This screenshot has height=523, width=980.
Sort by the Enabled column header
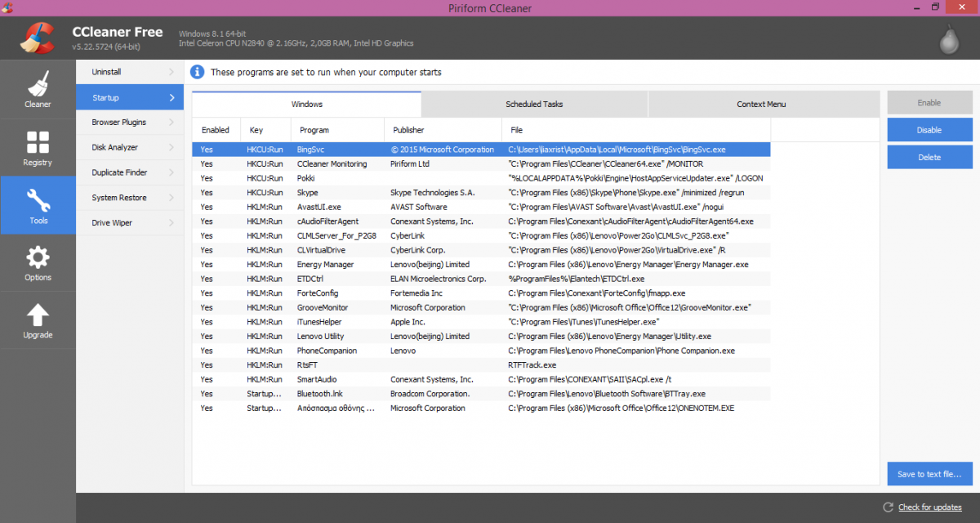(x=216, y=130)
